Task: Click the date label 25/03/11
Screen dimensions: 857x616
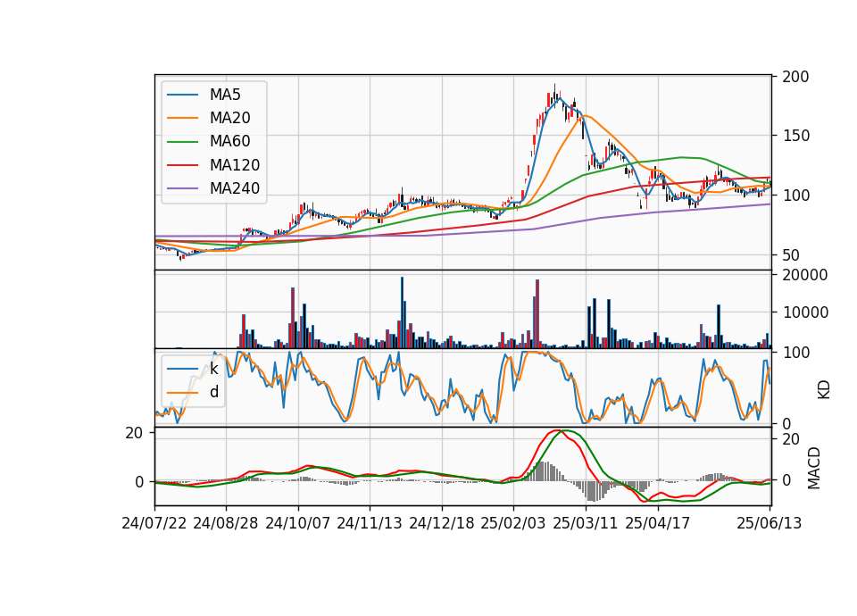Action: [x=586, y=523]
